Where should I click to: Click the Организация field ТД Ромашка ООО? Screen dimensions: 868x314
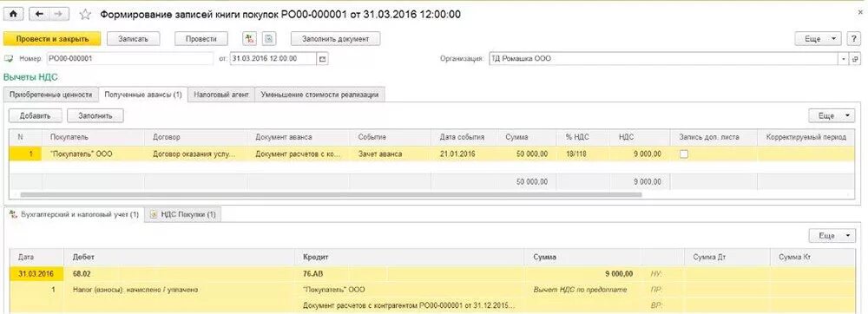pos(664,59)
